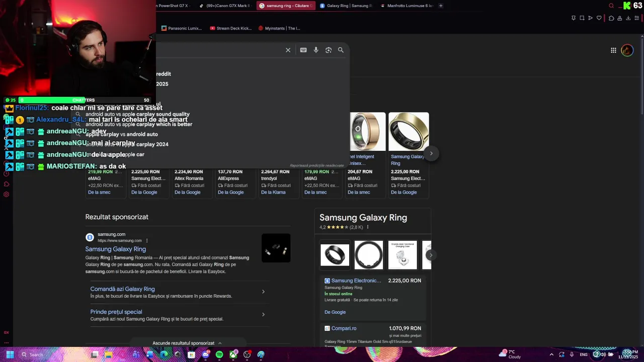
Task: Collapse Ascunde rezultatul sponsorizat
Action: tap(187, 343)
